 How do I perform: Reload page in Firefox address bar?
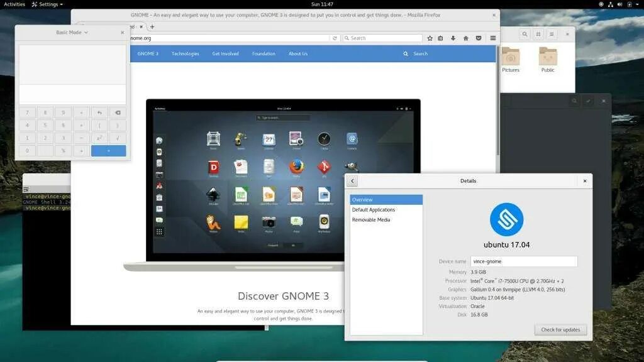click(335, 38)
